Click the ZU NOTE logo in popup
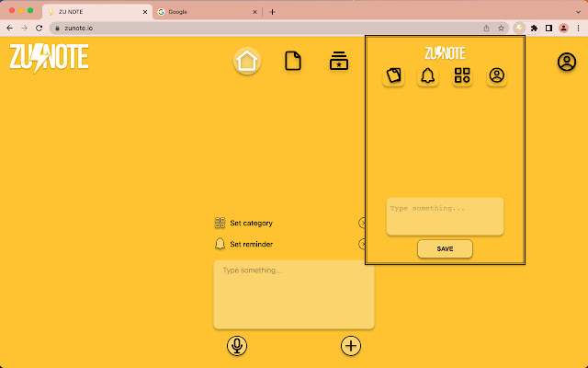This screenshot has width=588, height=368. coord(445,53)
